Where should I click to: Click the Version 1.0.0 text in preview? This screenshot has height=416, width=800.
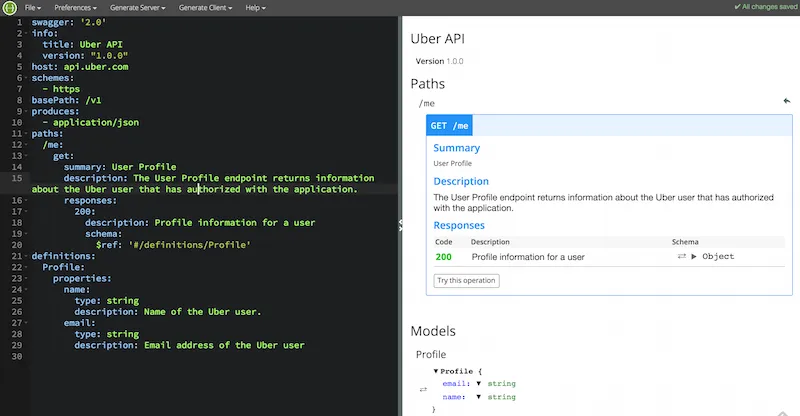(439, 61)
